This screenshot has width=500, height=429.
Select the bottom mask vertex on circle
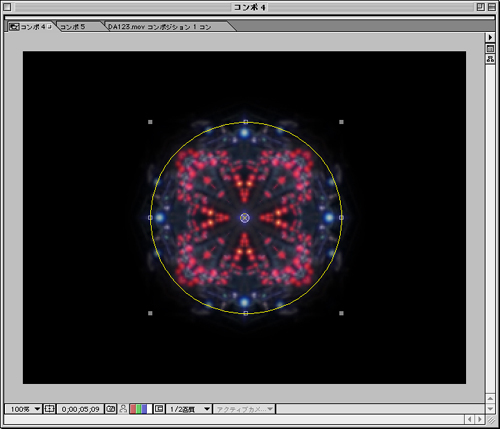click(246, 313)
